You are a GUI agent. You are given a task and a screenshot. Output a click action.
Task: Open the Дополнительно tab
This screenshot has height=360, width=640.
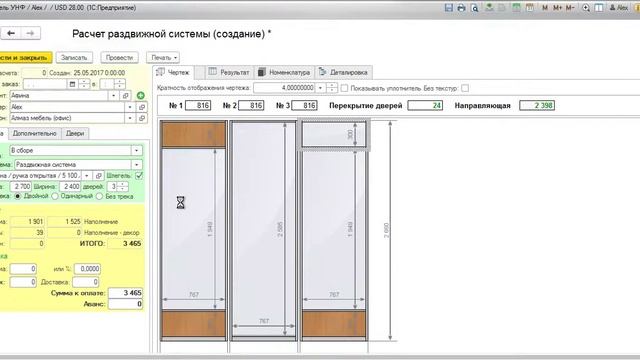(x=35, y=133)
